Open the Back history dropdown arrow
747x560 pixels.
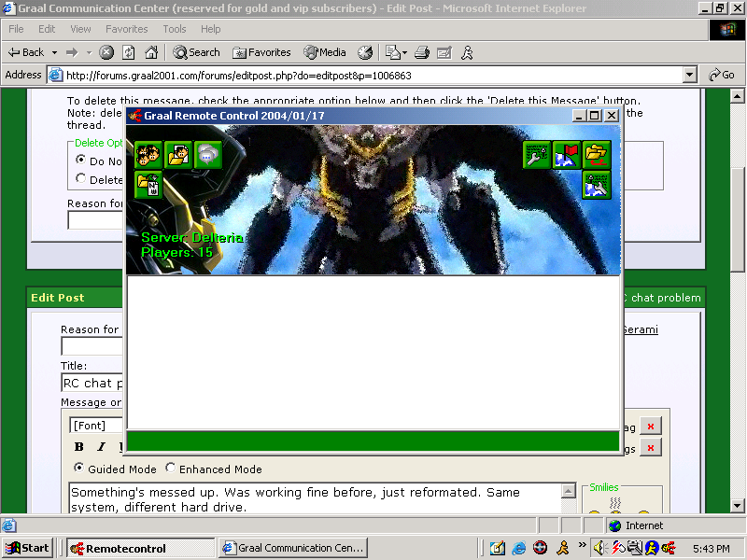(x=54, y=52)
